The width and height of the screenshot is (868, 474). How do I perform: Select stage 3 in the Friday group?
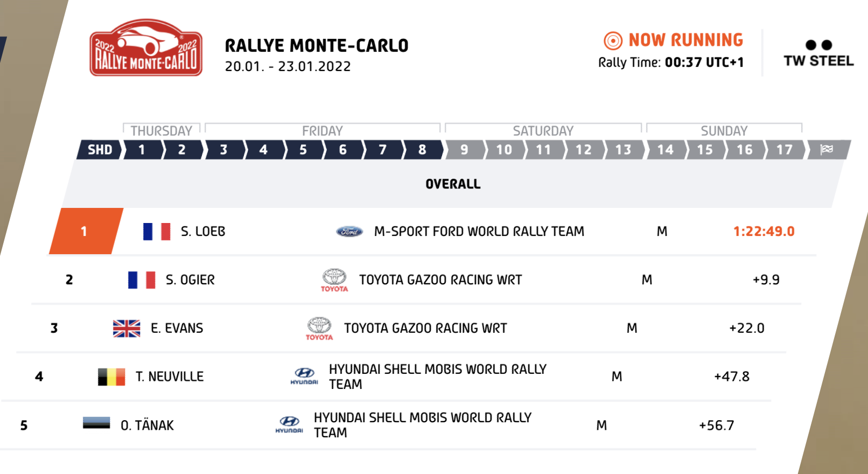(223, 150)
